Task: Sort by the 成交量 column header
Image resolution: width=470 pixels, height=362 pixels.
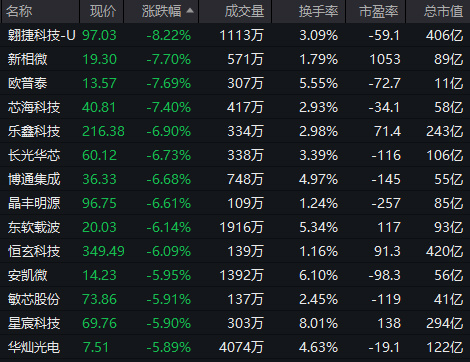Action: 244,11
